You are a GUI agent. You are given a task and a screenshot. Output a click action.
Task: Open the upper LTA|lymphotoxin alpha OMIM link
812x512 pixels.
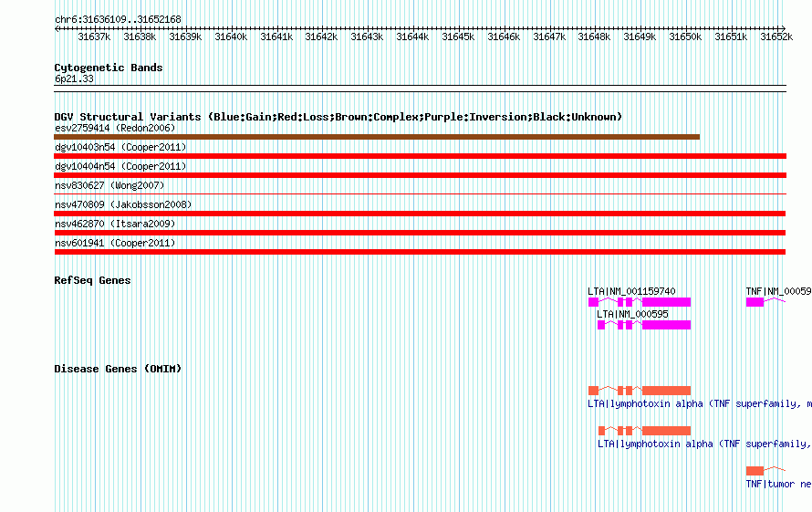(x=700, y=403)
